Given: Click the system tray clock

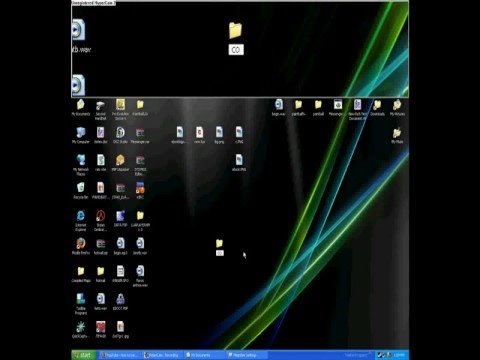Looking at the screenshot, I should coord(400,355).
